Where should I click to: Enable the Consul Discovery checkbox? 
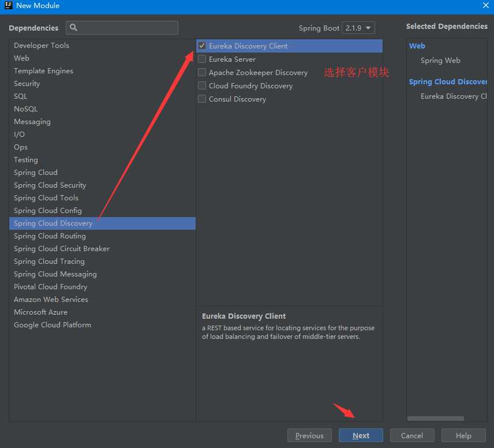coord(202,99)
